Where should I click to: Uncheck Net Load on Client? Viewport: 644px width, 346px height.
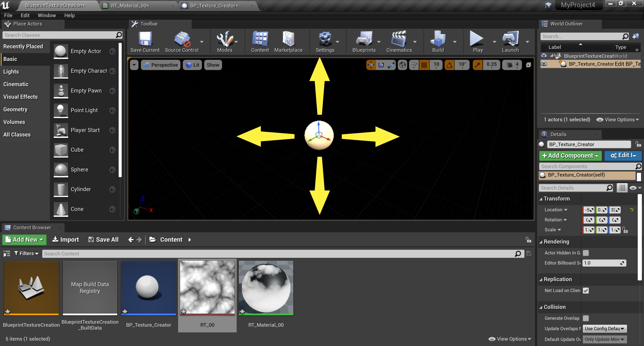tap(585, 290)
